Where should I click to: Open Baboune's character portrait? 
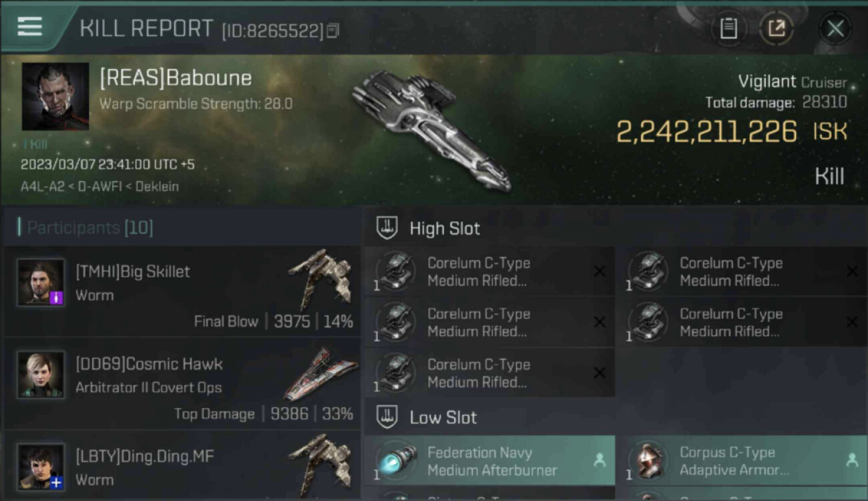55,97
